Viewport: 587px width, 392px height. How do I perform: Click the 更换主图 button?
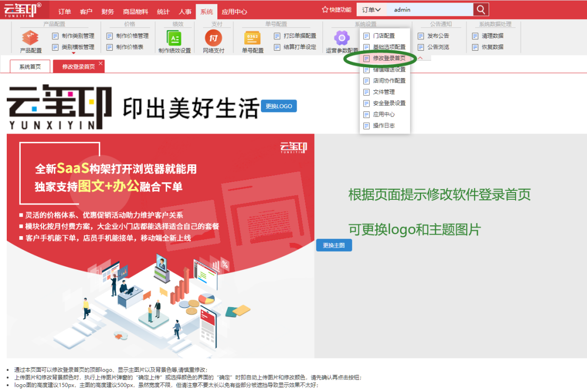(334, 245)
